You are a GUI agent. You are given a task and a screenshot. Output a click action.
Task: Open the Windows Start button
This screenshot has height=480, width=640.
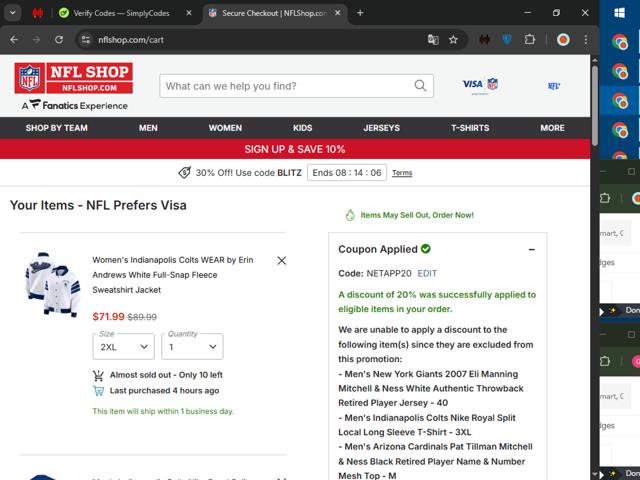[x=620, y=13]
